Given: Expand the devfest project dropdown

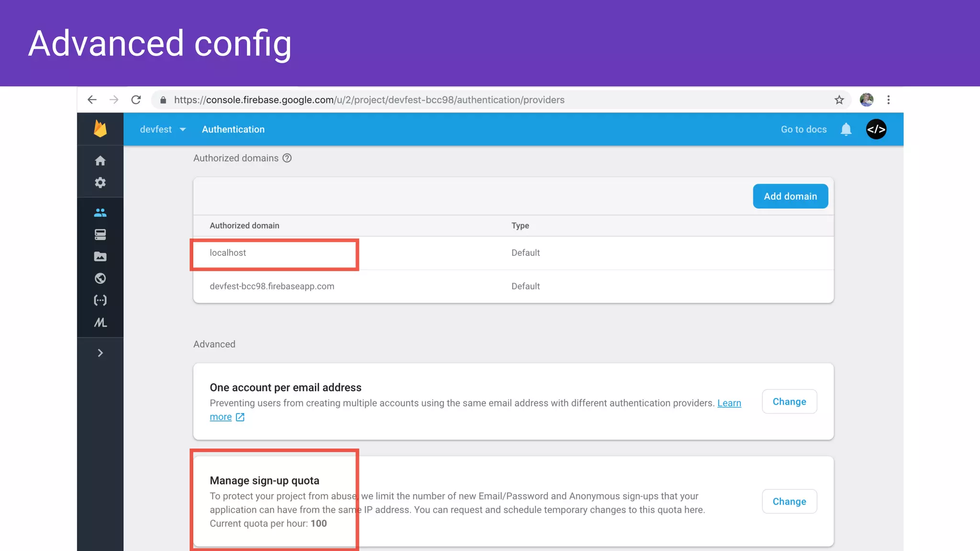Looking at the screenshot, I should tap(163, 129).
